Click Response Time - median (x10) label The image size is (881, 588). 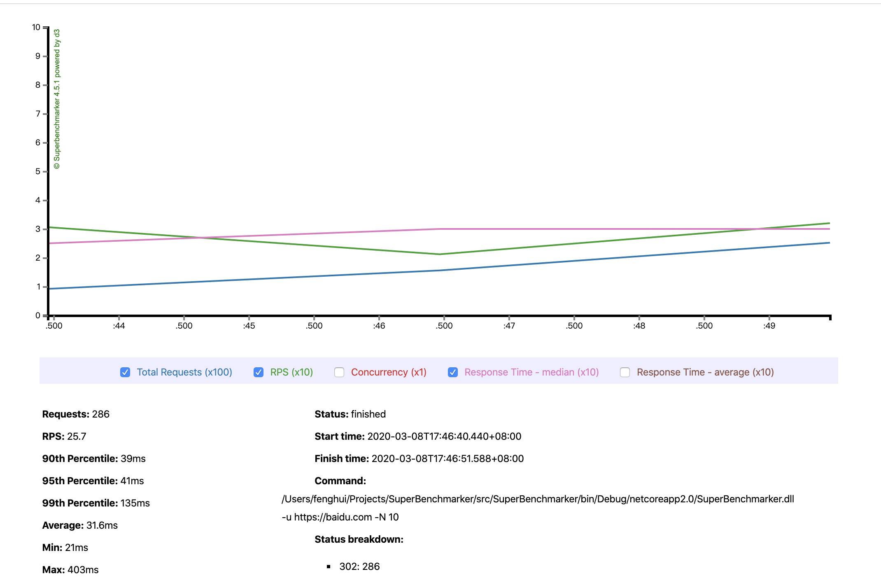[531, 372]
